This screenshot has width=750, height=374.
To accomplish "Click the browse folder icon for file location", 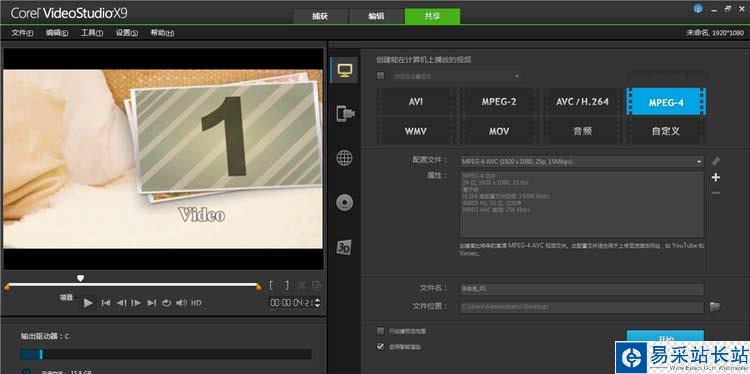I will tap(715, 307).
